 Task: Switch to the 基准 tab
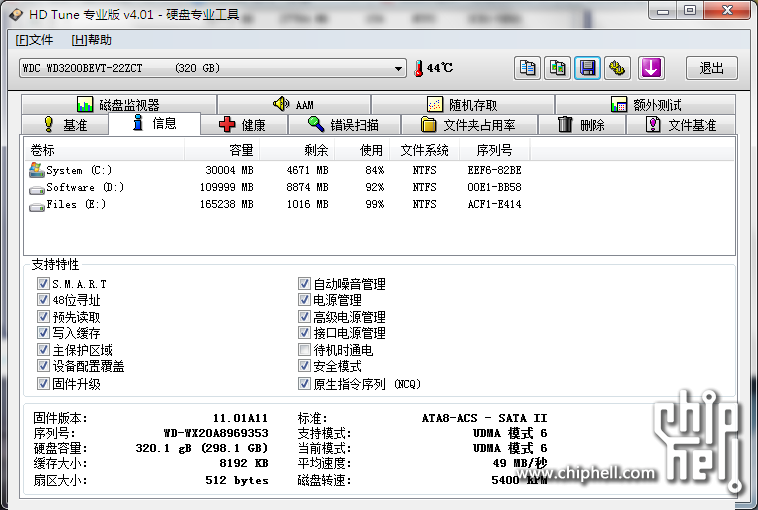pos(65,125)
